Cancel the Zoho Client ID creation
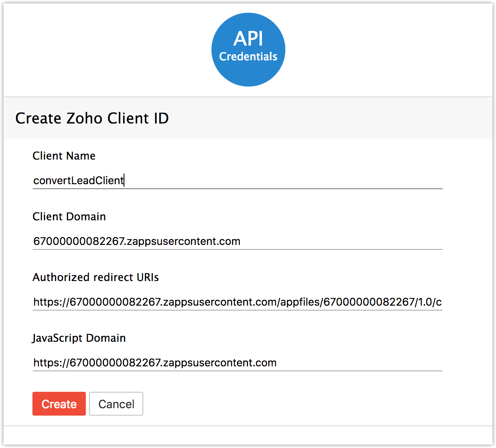Viewport: 496px width, 448px height. (116, 404)
